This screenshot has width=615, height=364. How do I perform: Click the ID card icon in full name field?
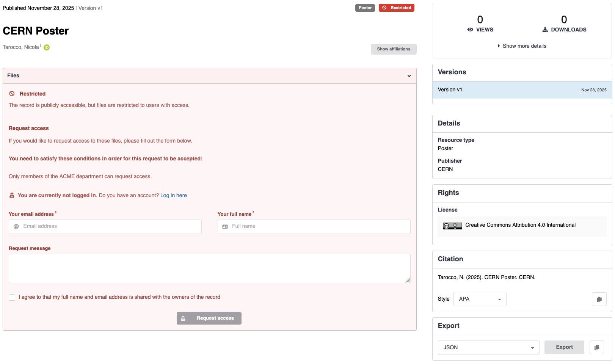[x=224, y=226]
